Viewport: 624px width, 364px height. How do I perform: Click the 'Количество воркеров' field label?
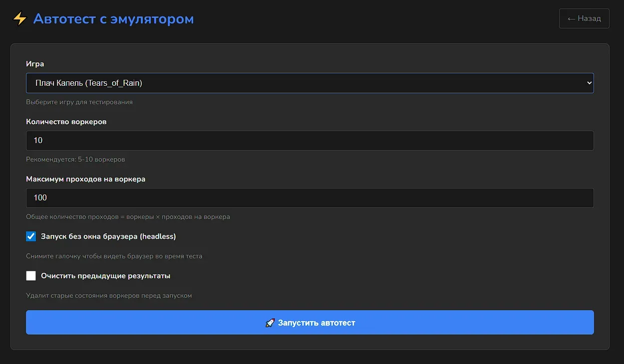(66, 122)
